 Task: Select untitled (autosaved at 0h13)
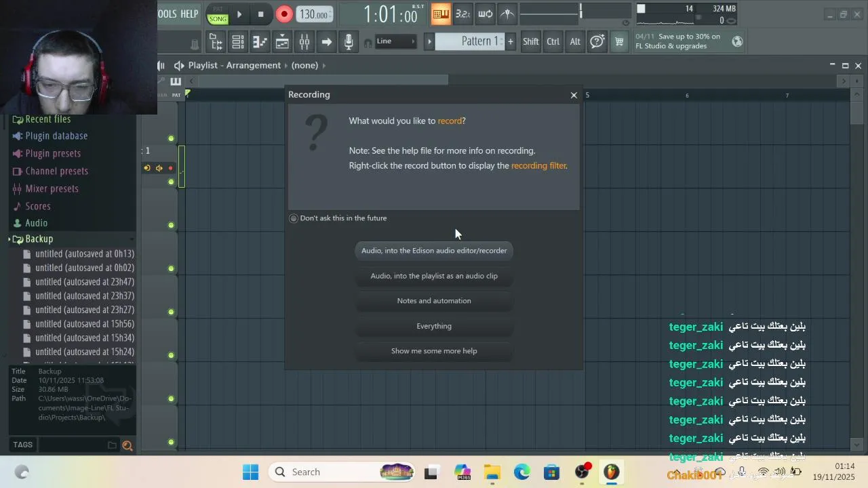click(x=85, y=253)
